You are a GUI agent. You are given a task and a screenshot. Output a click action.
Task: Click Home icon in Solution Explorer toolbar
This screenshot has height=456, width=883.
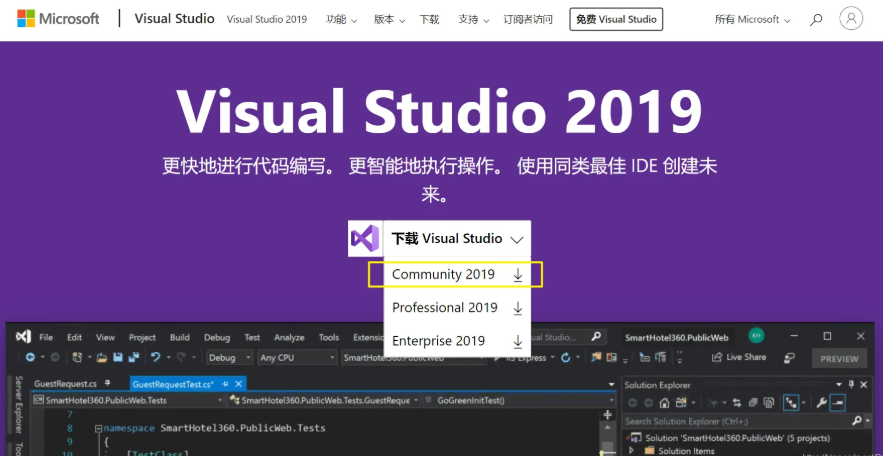point(665,403)
